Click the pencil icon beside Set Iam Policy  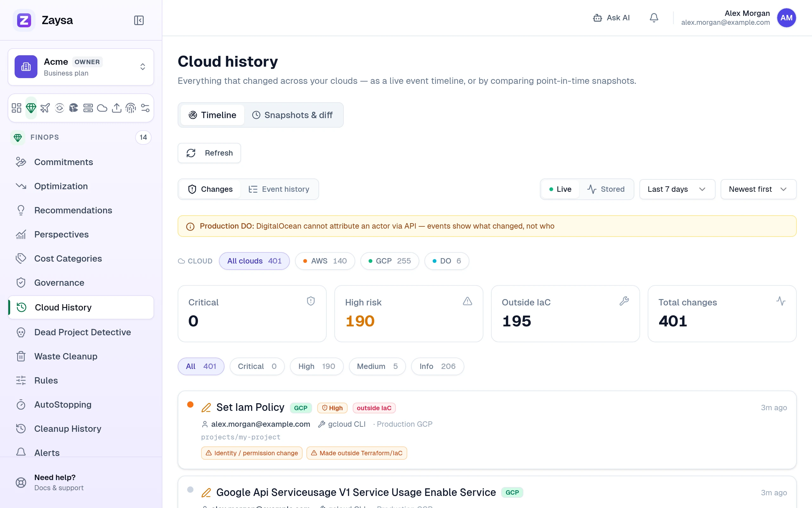click(206, 408)
